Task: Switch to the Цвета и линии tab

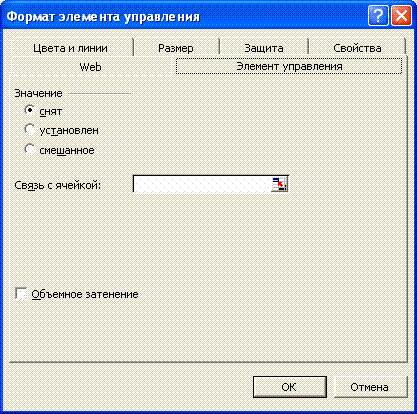Action: coord(71,48)
